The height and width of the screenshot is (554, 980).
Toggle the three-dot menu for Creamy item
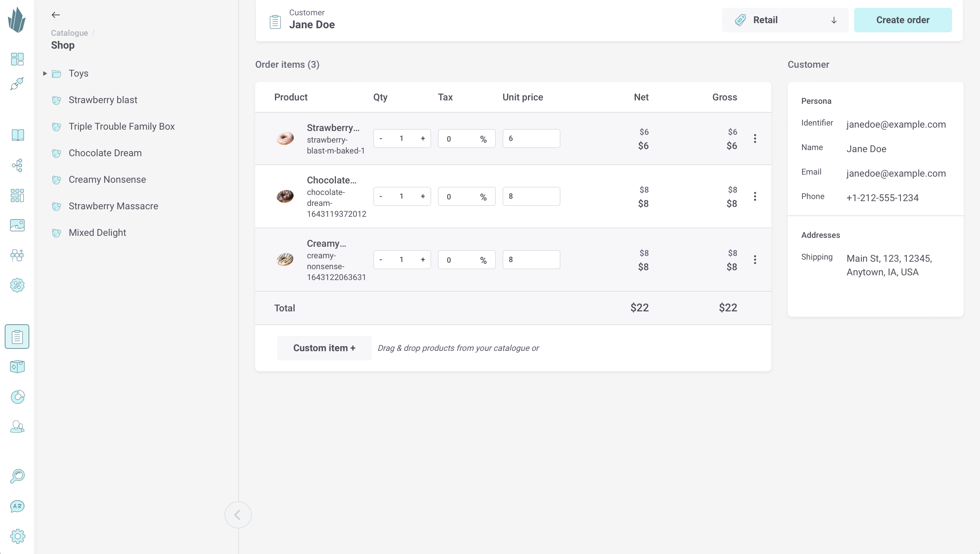pyautogui.click(x=754, y=259)
